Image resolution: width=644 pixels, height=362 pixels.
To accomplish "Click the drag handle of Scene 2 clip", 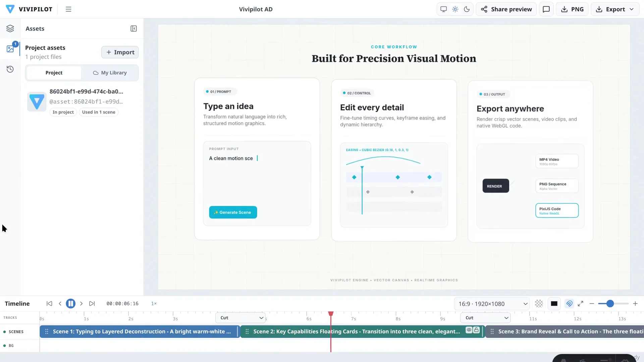I will tap(247, 331).
